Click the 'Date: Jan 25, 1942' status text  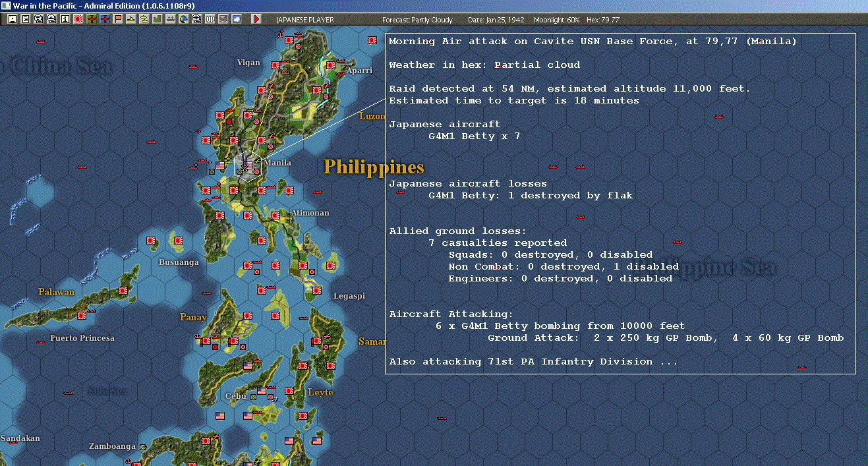(496, 20)
